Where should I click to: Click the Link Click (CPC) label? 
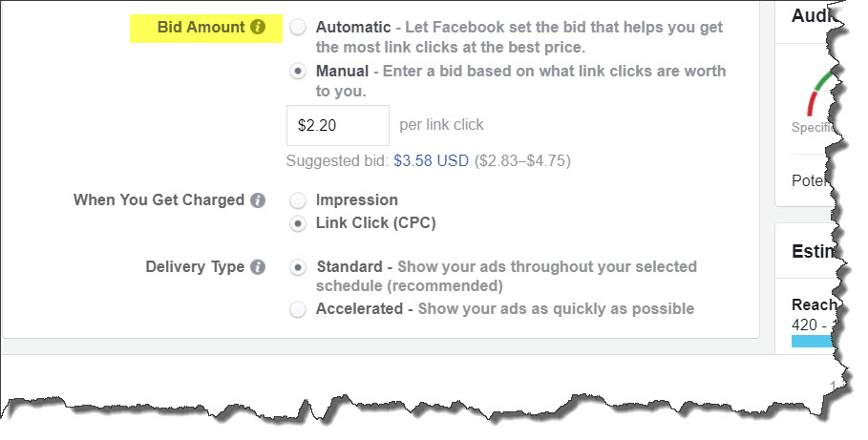point(376,223)
